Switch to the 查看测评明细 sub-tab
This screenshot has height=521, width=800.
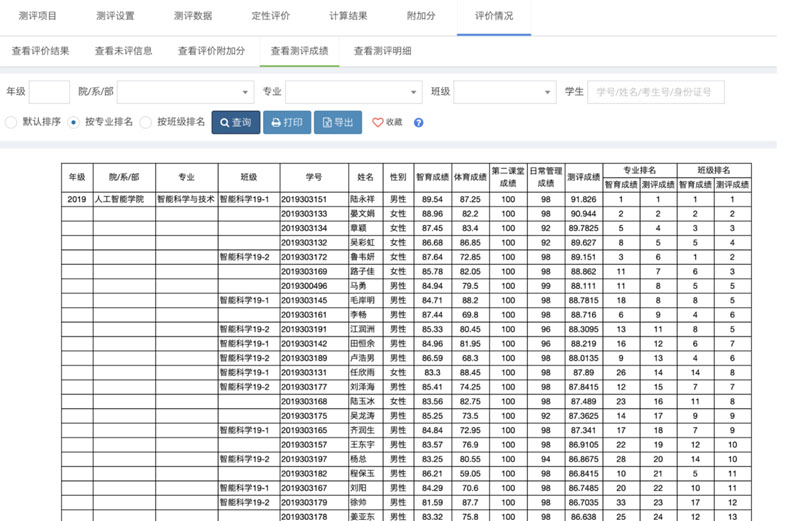pyautogui.click(x=382, y=51)
